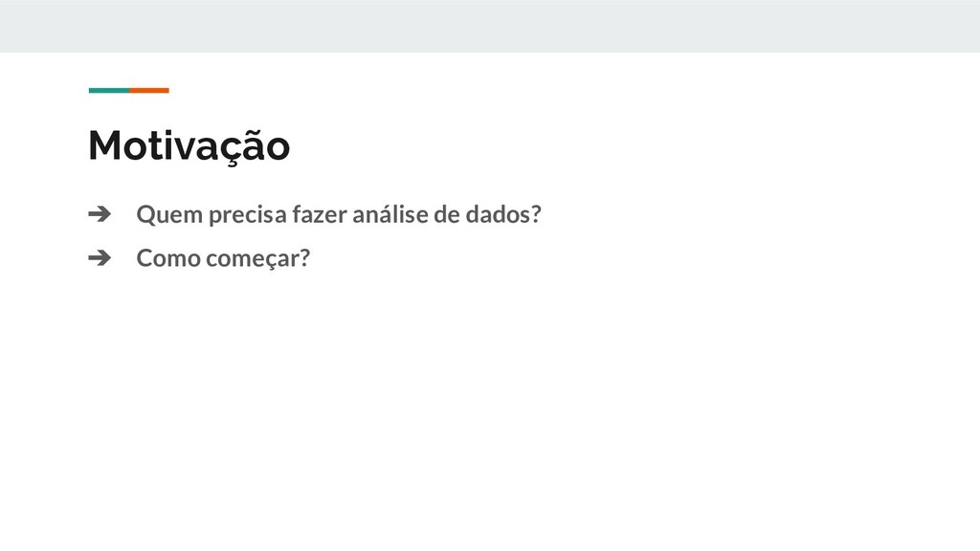Click the letter "M" of the title
This screenshot has height=551, width=980.
pos(105,145)
